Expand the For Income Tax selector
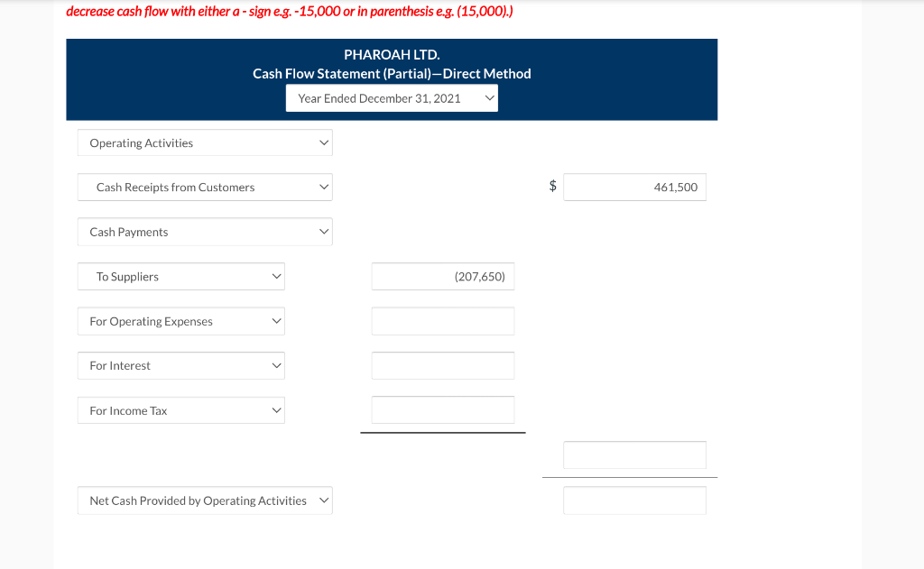924x569 pixels. (x=180, y=409)
